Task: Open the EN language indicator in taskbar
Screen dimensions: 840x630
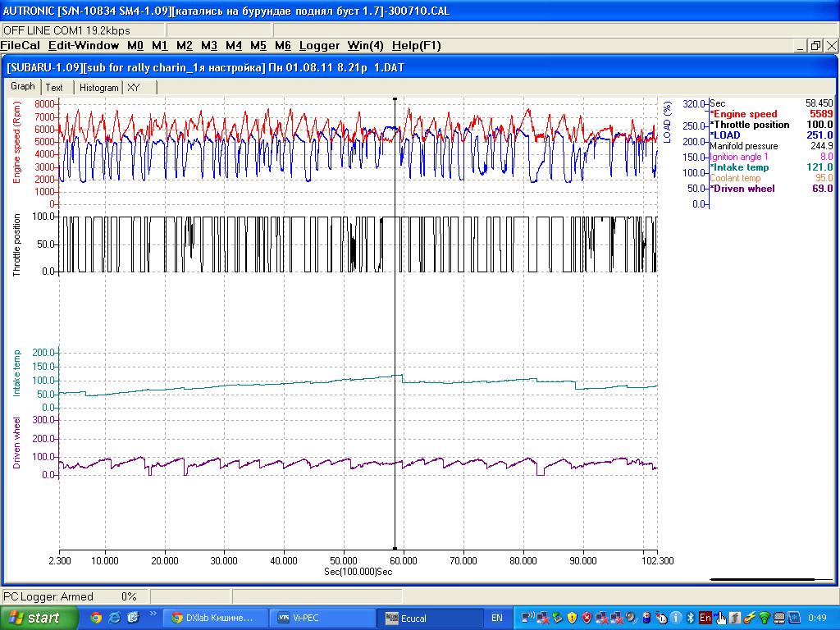Action: (497, 618)
